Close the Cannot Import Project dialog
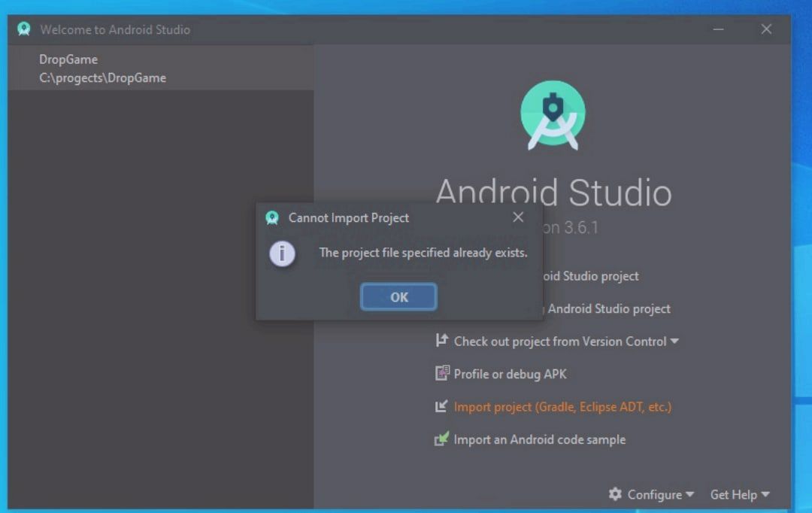This screenshot has width=812, height=513. (x=518, y=217)
